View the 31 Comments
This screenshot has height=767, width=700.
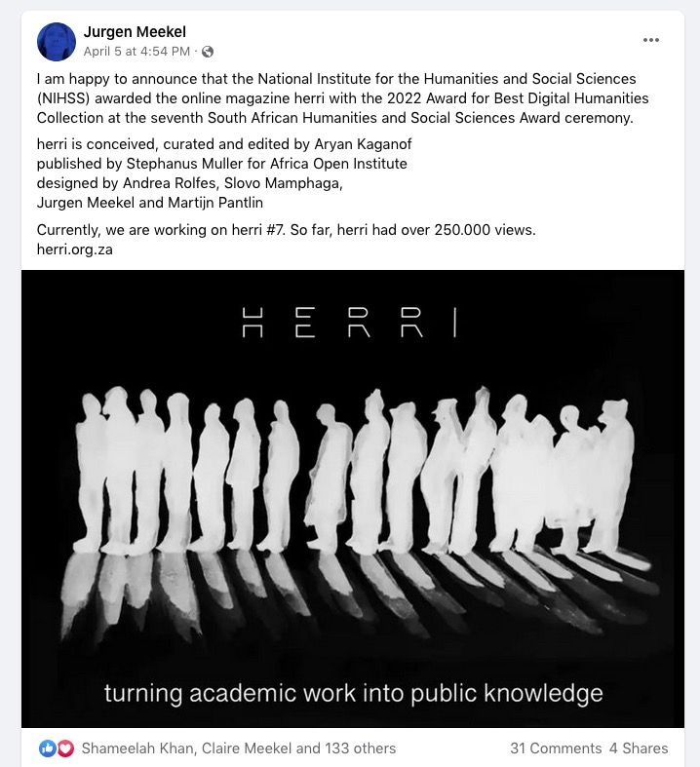pos(556,748)
